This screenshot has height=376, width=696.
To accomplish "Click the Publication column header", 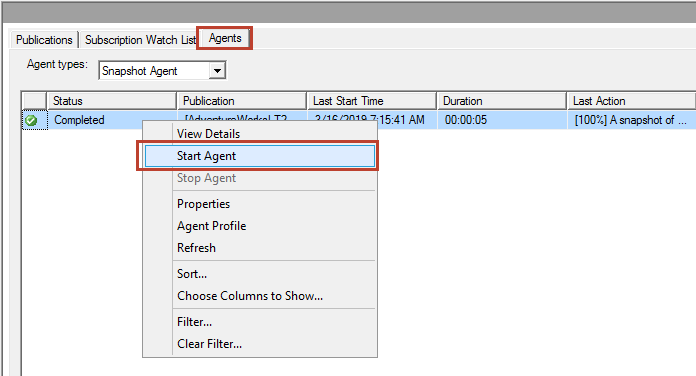I will pos(242,101).
